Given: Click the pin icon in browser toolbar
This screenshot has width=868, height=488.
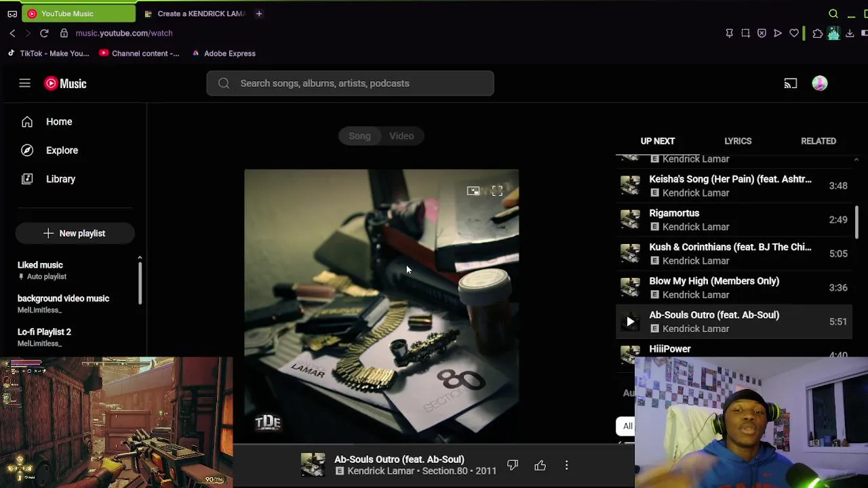Looking at the screenshot, I should pyautogui.click(x=729, y=33).
